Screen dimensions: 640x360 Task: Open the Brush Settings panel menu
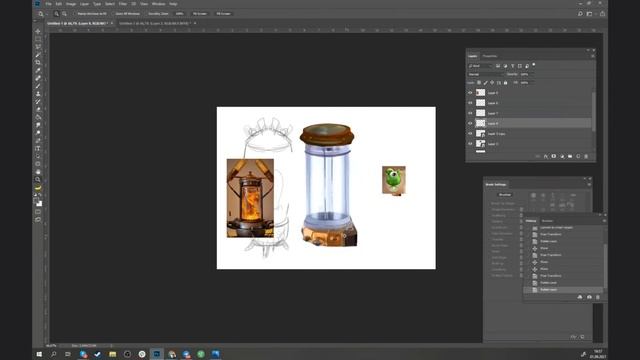point(589,184)
